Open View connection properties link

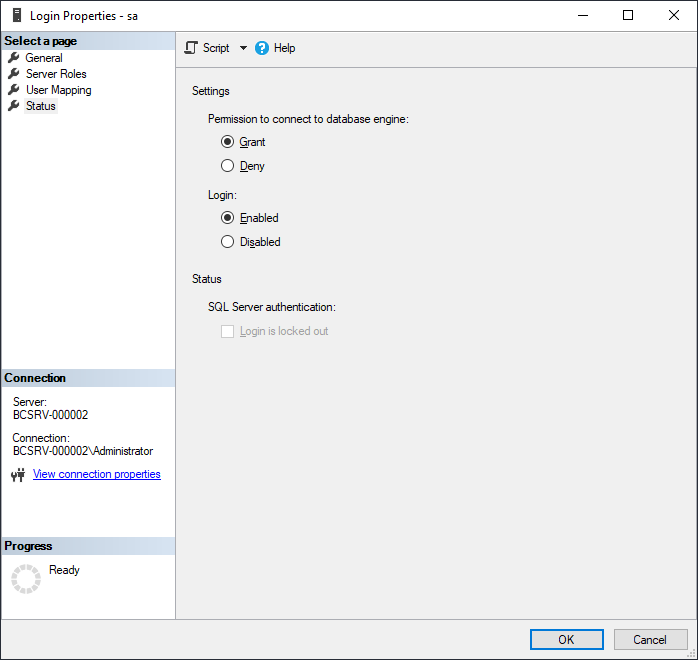coord(97,474)
